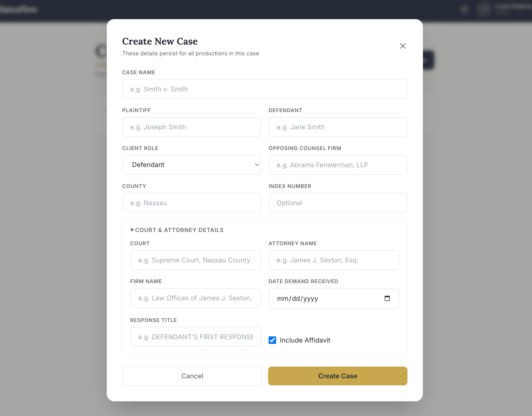Uncheck the Include Affidavit checkbox
Viewport: 532px width, 416px height.
click(x=272, y=340)
